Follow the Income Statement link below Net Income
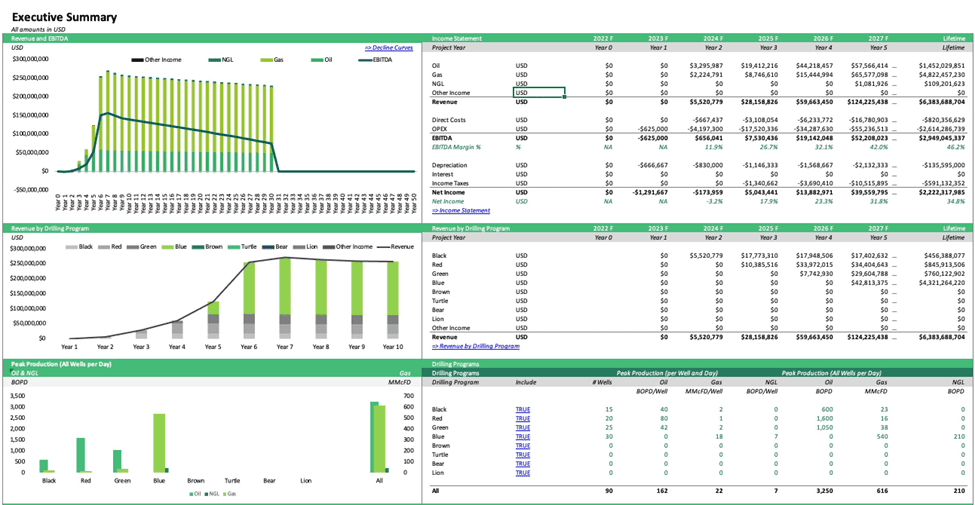Image resolution: width=975 pixels, height=505 pixels. pyautogui.click(x=461, y=211)
